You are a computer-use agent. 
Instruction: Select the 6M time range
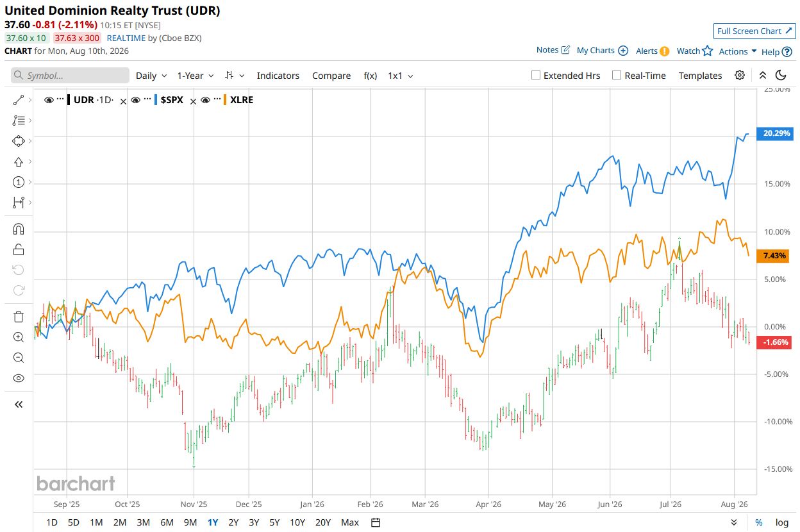coord(167,522)
